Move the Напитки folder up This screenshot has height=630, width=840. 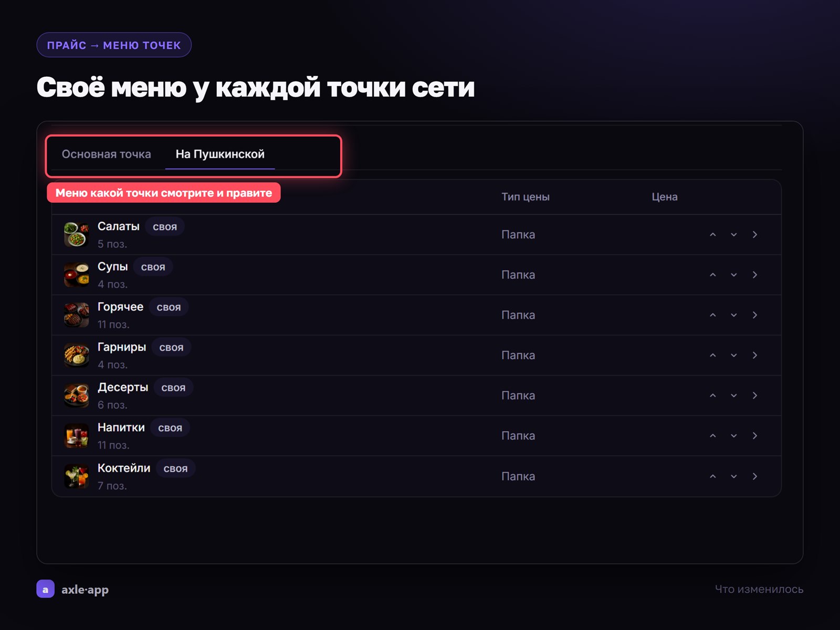[713, 436]
